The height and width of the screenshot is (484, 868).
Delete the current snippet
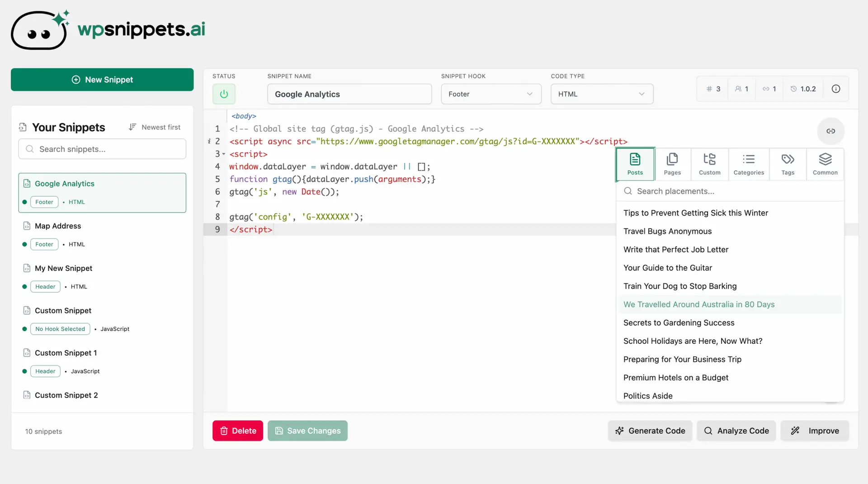tap(238, 431)
